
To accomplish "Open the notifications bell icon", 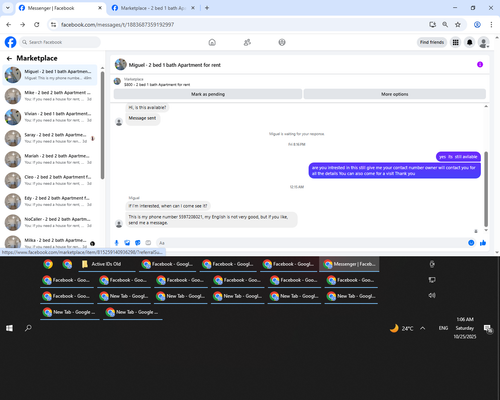I will coord(470,42).
